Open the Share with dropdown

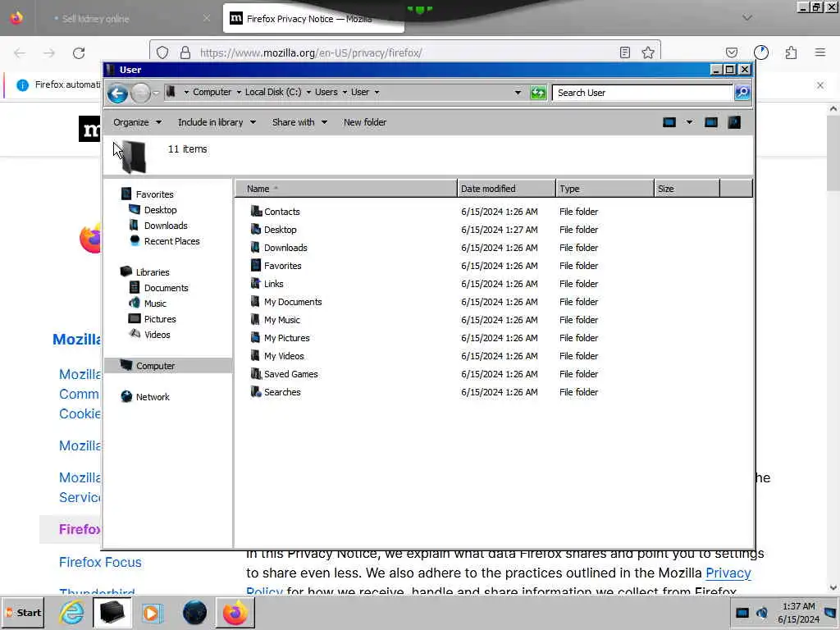coord(299,122)
